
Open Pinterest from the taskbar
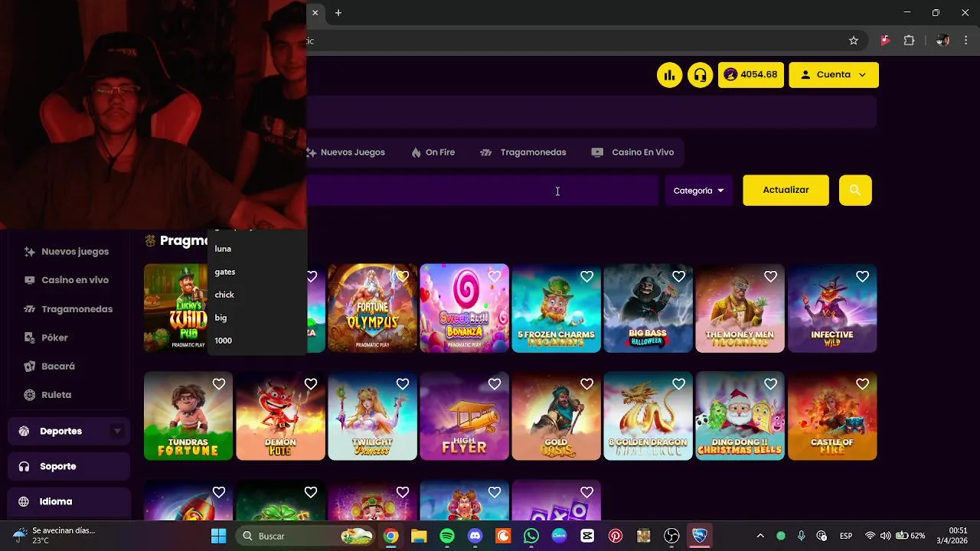click(x=616, y=536)
